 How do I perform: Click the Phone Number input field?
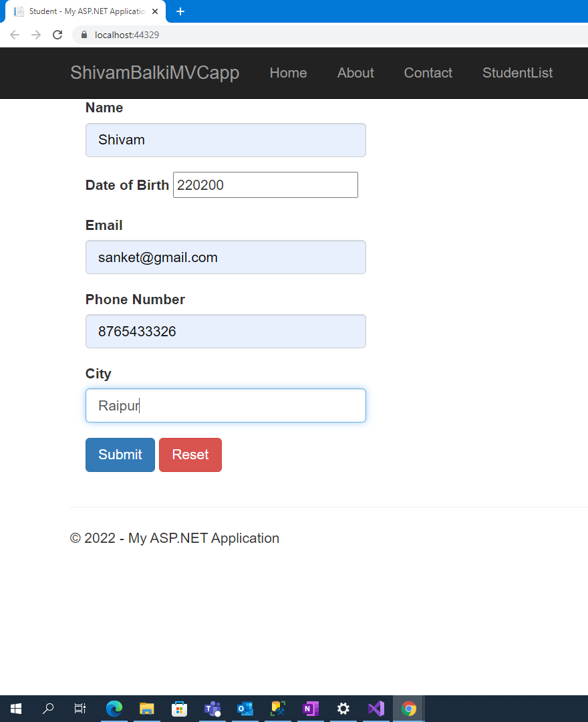point(225,332)
